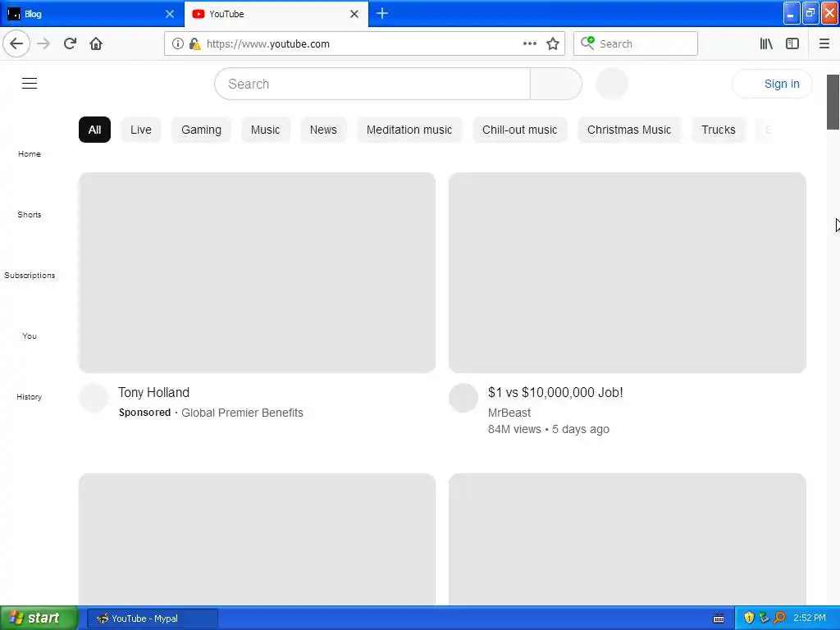
Task: Click the search engine magnifier icon
Action: pos(587,43)
